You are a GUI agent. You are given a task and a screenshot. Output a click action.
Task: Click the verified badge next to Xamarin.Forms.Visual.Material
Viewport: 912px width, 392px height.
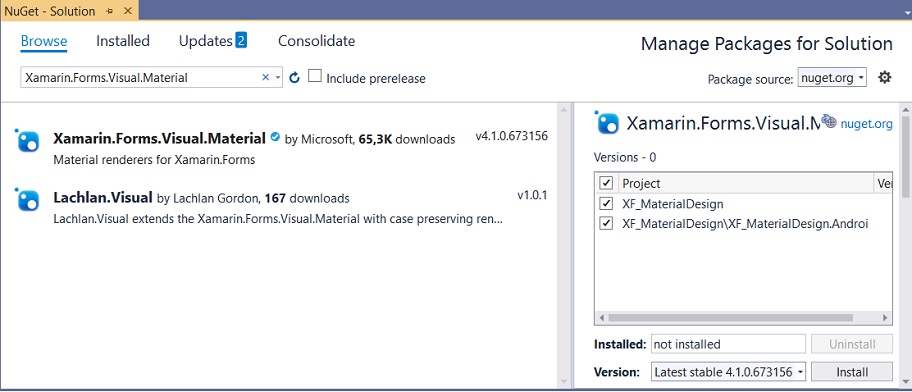pyautogui.click(x=275, y=138)
